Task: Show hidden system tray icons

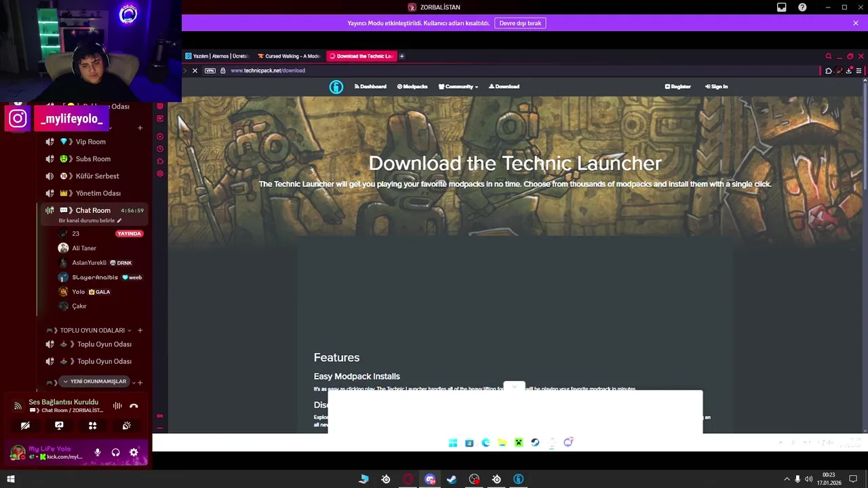Action: tap(787, 479)
